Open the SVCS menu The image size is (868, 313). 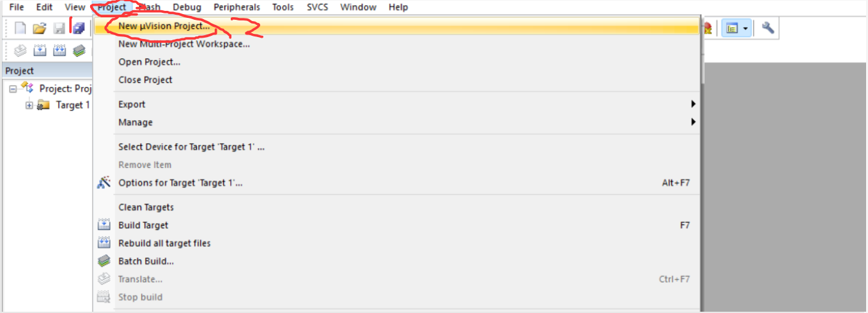click(316, 7)
